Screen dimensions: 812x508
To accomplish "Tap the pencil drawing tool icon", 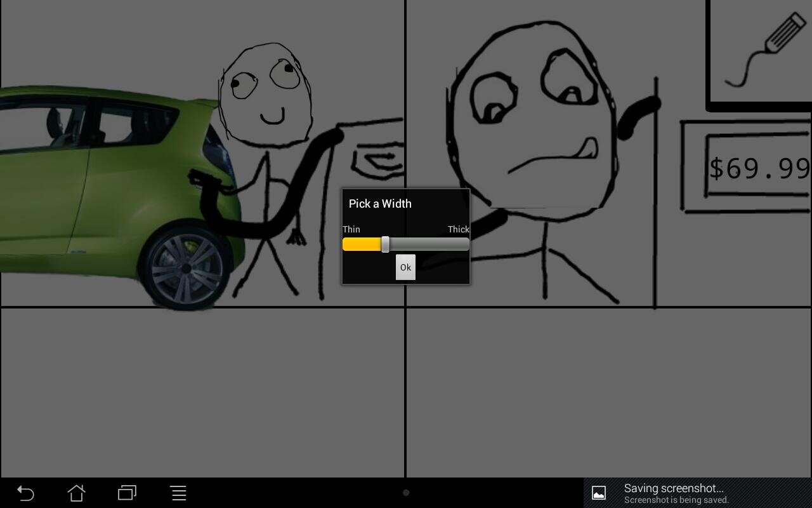I will pyautogui.click(x=764, y=51).
